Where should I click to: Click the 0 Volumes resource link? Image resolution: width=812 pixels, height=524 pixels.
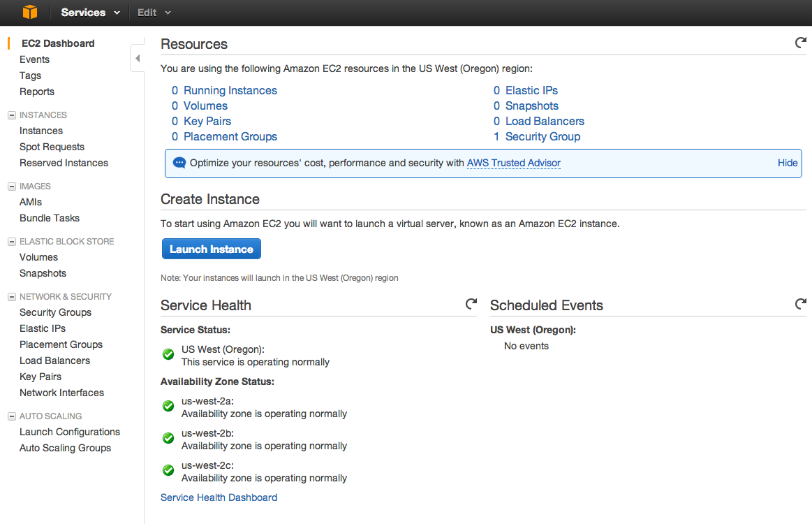click(x=200, y=105)
